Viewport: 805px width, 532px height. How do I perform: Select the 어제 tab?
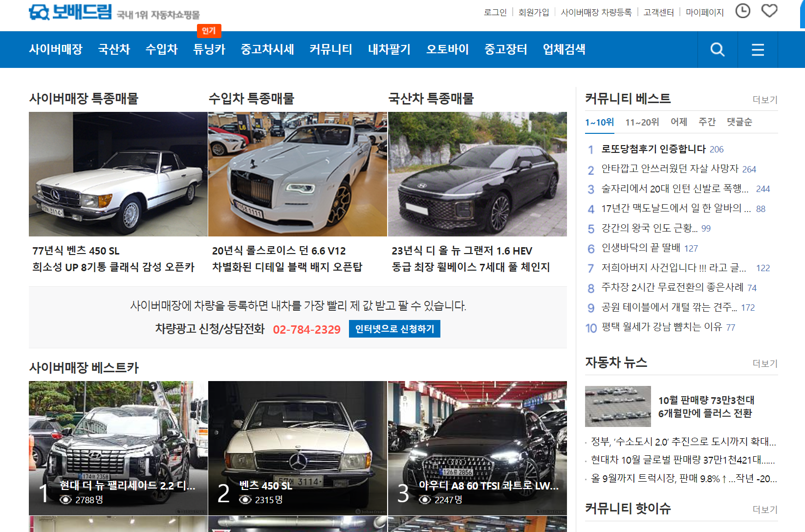(679, 122)
